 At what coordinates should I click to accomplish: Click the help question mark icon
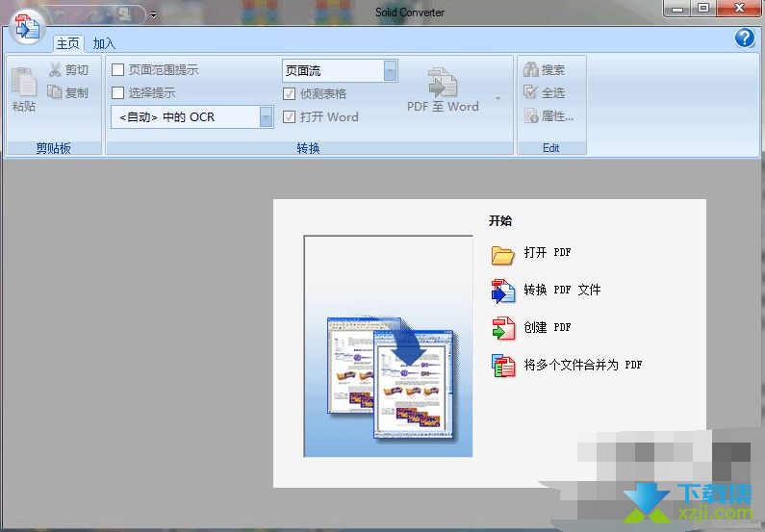tap(745, 38)
